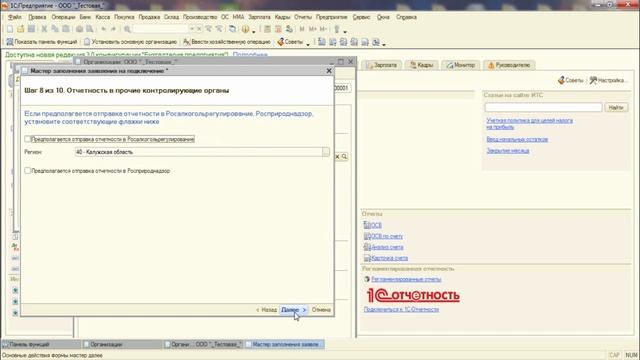Image resolution: width=640 pixels, height=360 pixels.
Task: Click the New document toolbar icon
Action: point(10,29)
